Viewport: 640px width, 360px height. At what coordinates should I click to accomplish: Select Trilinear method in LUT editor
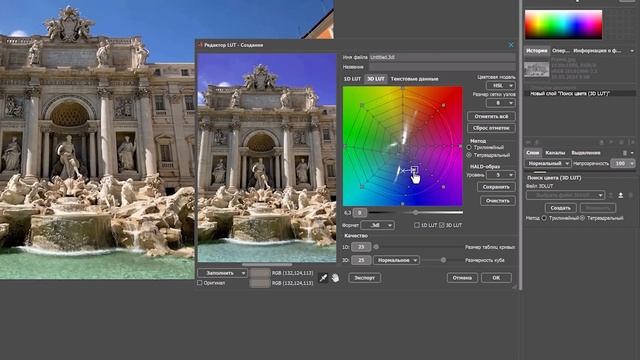(x=469, y=147)
